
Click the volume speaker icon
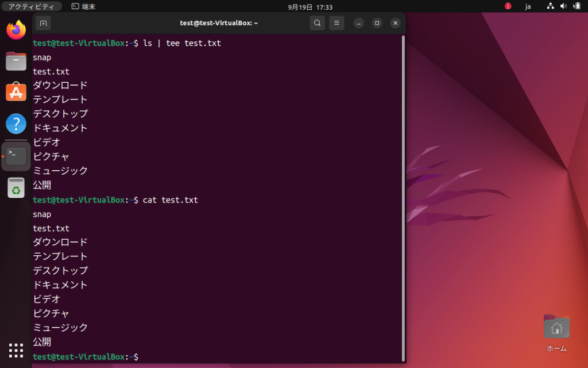point(563,6)
